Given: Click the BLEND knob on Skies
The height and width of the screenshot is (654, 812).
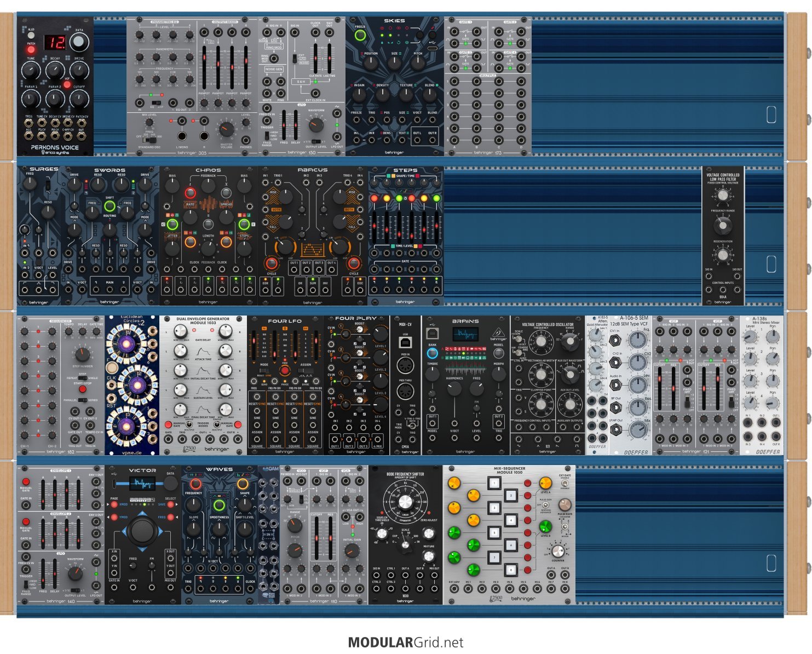Looking at the screenshot, I should [430, 94].
